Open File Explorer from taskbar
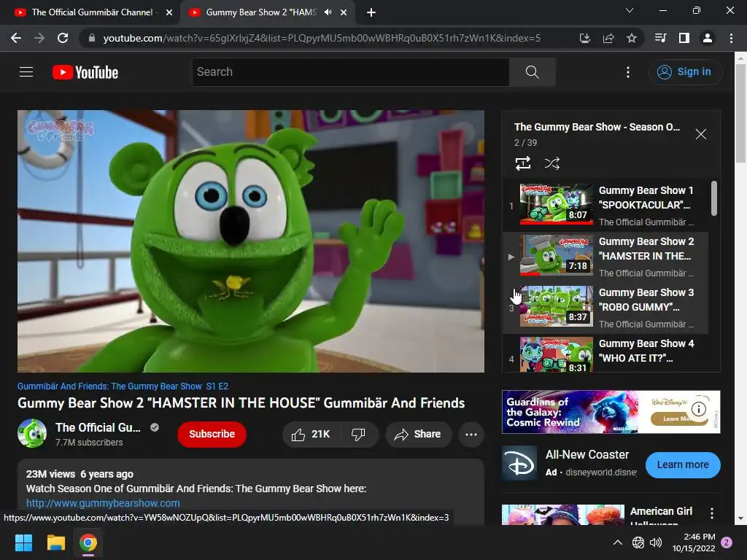The image size is (747, 560). [x=55, y=542]
